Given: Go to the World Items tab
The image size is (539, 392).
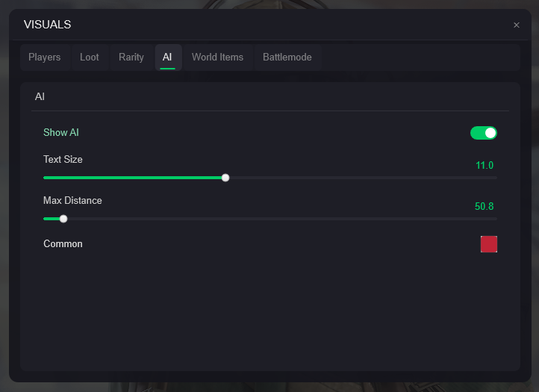Looking at the screenshot, I should (x=217, y=57).
